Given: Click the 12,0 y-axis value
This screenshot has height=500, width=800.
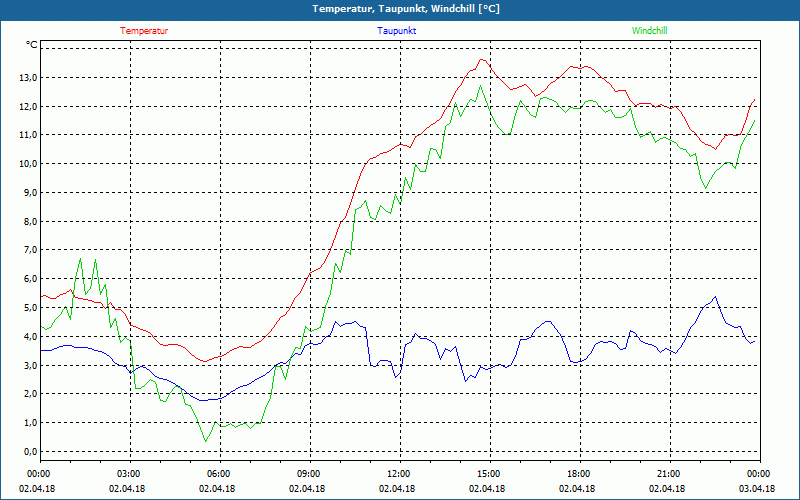Looking at the screenshot, I should coord(28,107).
